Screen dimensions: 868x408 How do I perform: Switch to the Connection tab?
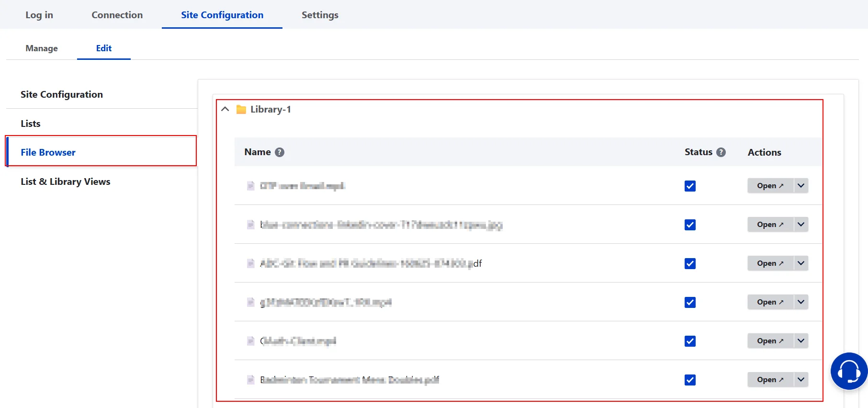tap(117, 15)
